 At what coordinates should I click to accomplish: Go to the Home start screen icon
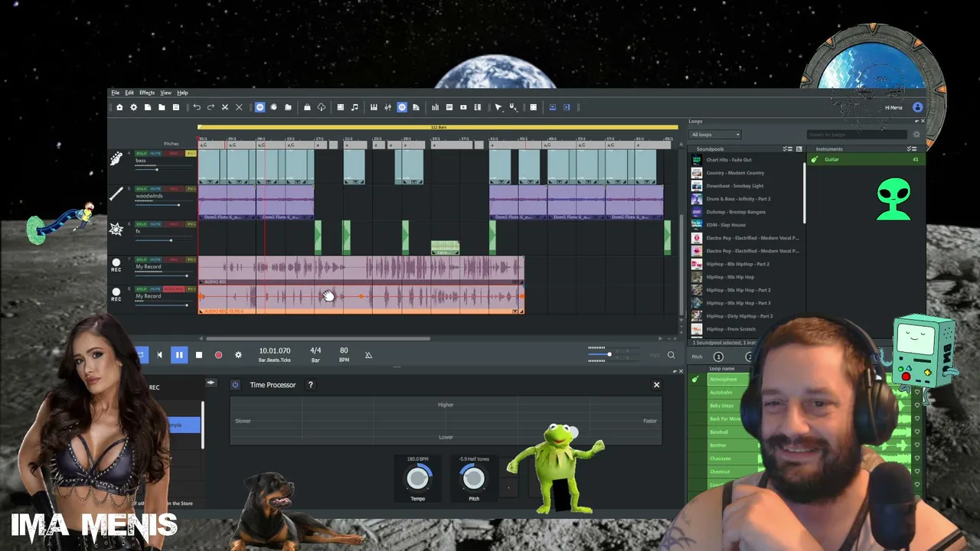[119, 107]
